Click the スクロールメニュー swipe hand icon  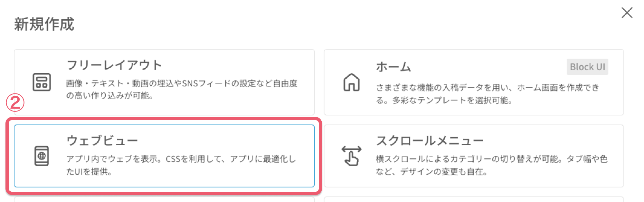coord(351,156)
